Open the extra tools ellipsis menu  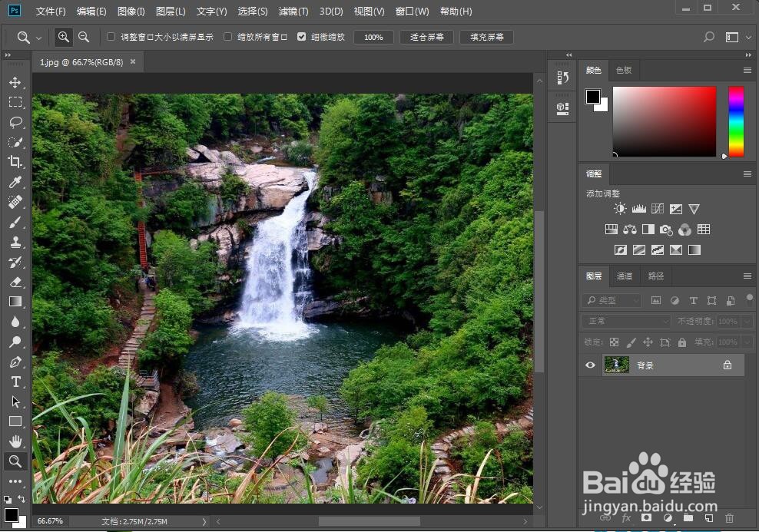tap(15, 481)
